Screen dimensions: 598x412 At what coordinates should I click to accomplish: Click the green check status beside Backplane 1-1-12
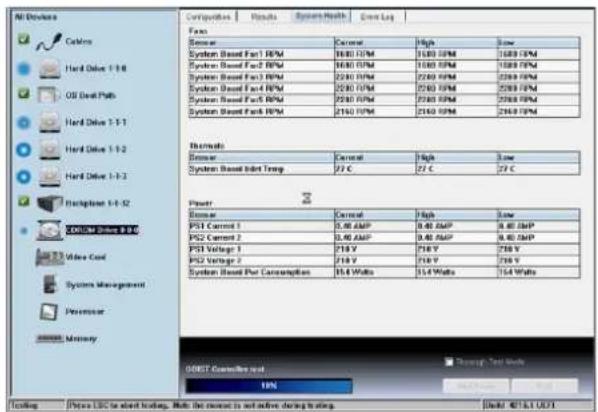pos(24,201)
